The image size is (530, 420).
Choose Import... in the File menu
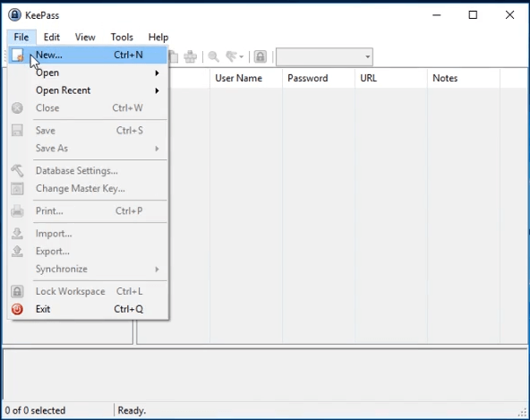coord(88,234)
